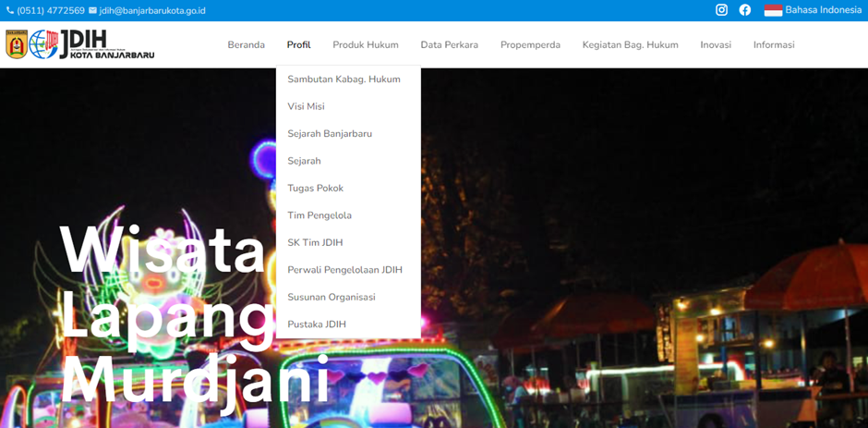Open Kegiatan Bag. Hukum menu
This screenshot has height=428, width=868.
point(630,44)
